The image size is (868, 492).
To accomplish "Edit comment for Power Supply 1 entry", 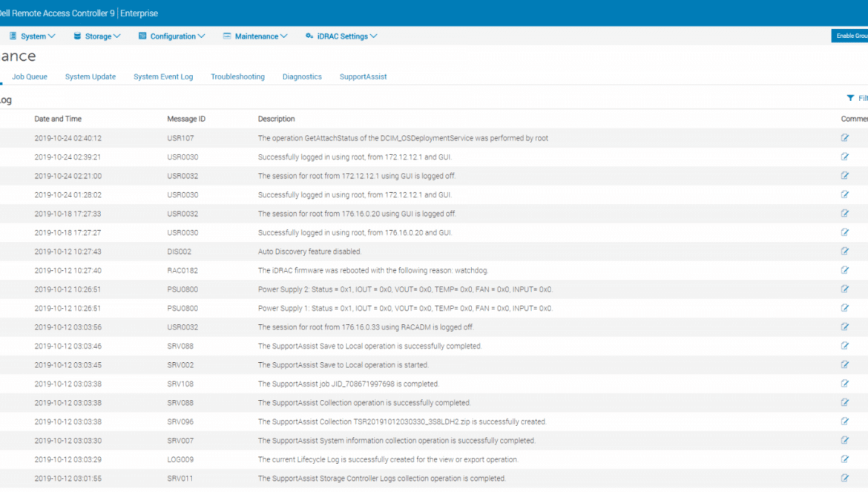I will tap(845, 308).
